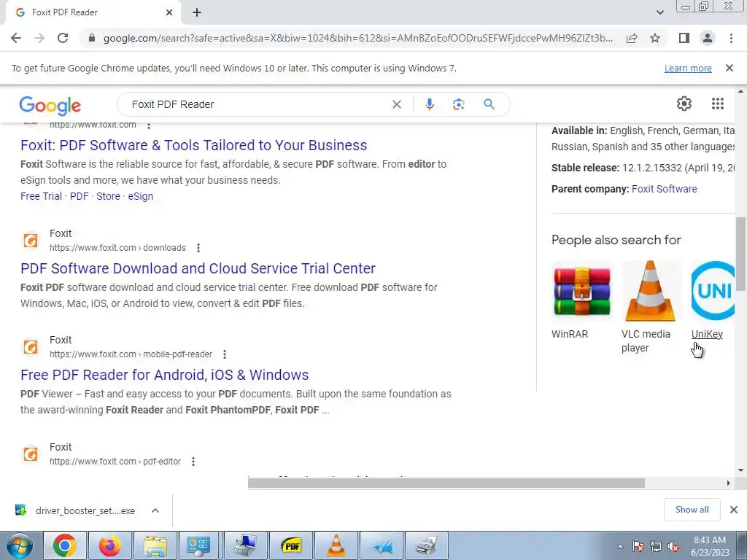Image resolution: width=747 pixels, height=560 pixels.
Task: Show hidden system tray icons
Action: 620,547
